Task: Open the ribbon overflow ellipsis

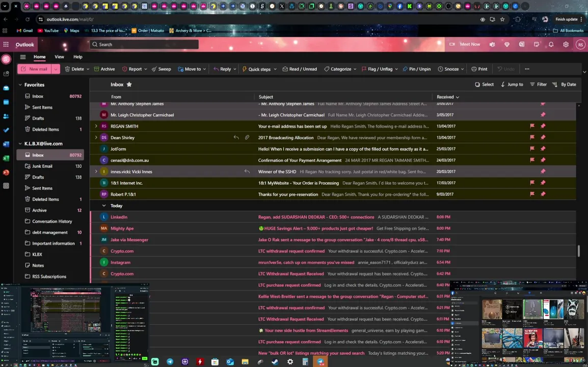Action: [527, 69]
